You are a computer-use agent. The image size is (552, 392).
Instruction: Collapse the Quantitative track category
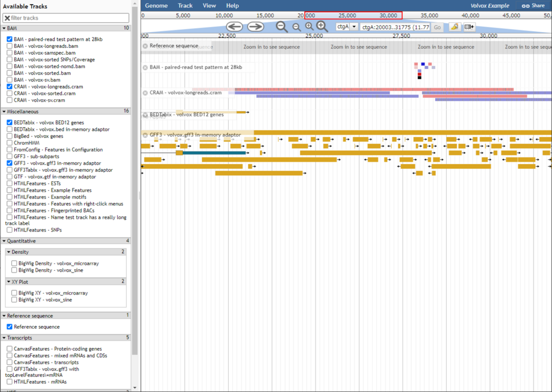point(4,241)
